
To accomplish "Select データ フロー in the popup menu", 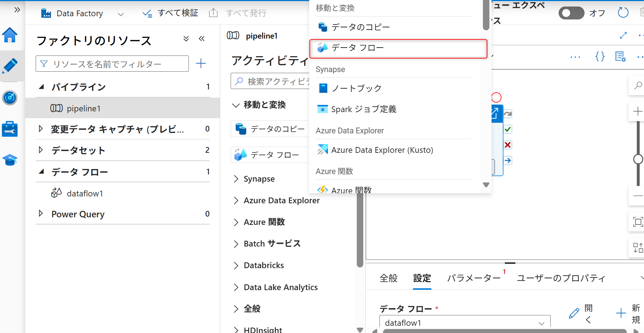I will point(398,48).
